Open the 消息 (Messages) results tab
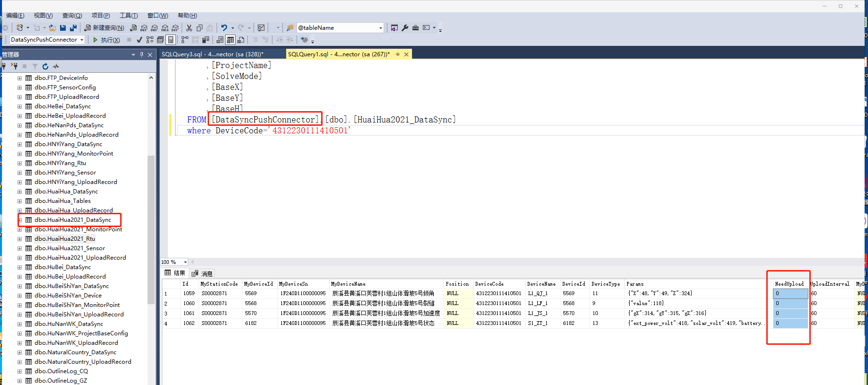This screenshot has height=385, width=868. [202, 273]
